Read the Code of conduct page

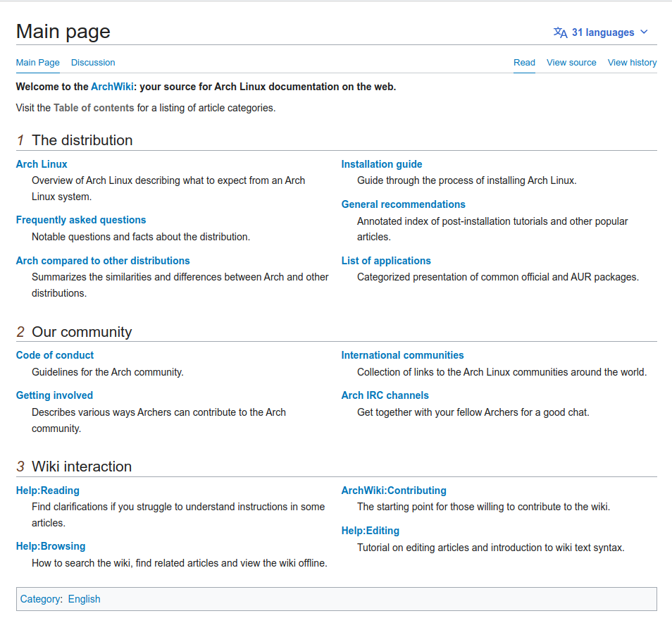tap(55, 355)
